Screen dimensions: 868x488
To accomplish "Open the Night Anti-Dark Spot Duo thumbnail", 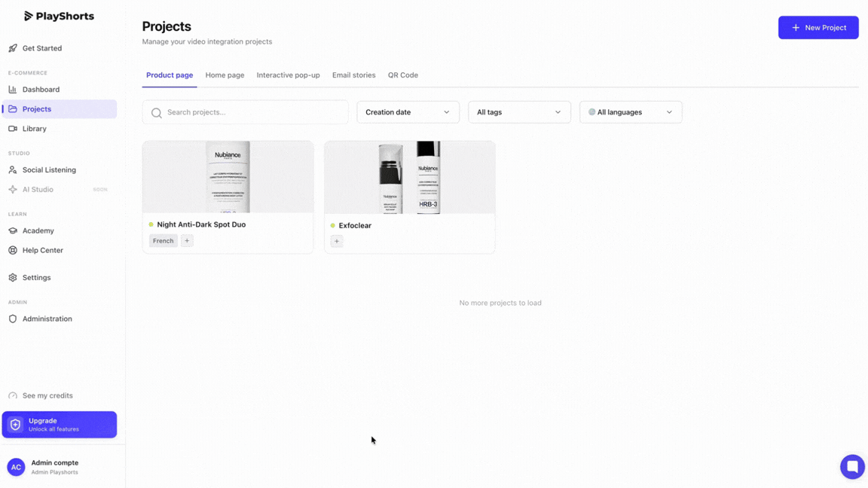I will click(x=228, y=177).
